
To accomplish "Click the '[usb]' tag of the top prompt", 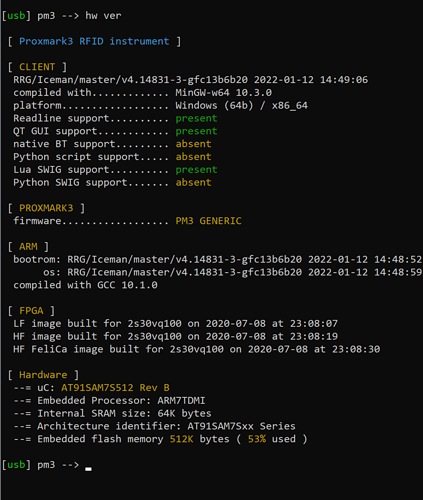I will pyautogui.click(x=16, y=16).
